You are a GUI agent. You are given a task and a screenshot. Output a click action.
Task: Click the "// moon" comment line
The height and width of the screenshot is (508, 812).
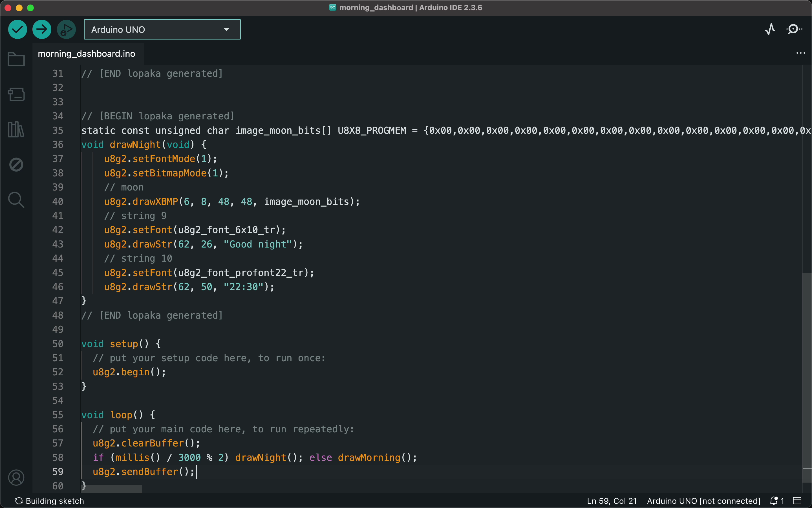pos(124,187)
